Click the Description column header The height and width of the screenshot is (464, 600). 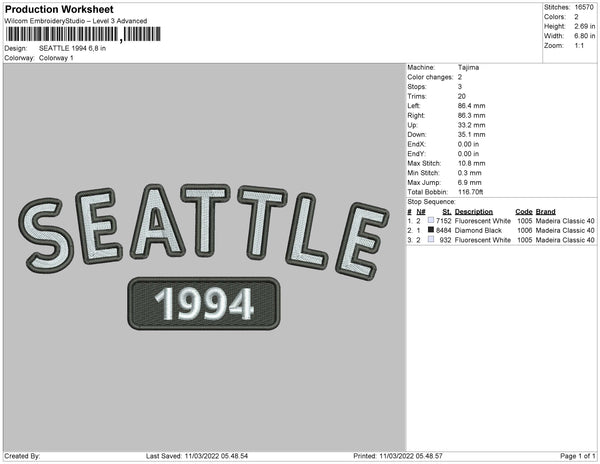pos(473,212)
